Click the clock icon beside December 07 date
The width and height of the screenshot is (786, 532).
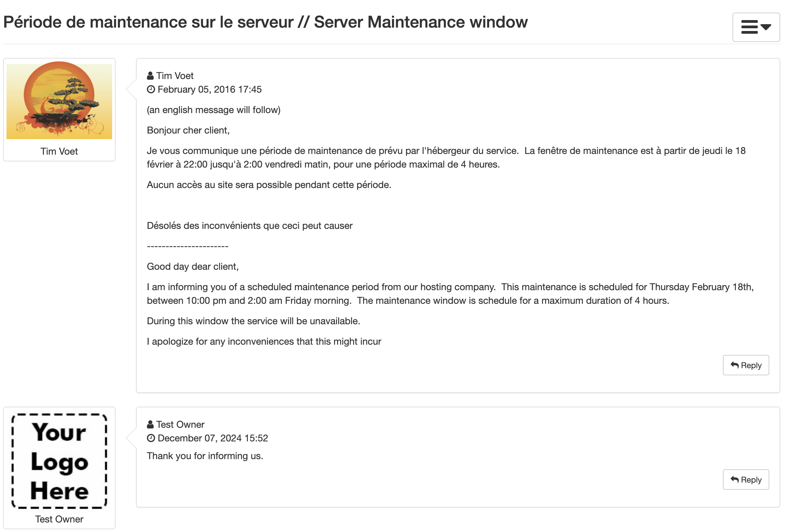151,438
